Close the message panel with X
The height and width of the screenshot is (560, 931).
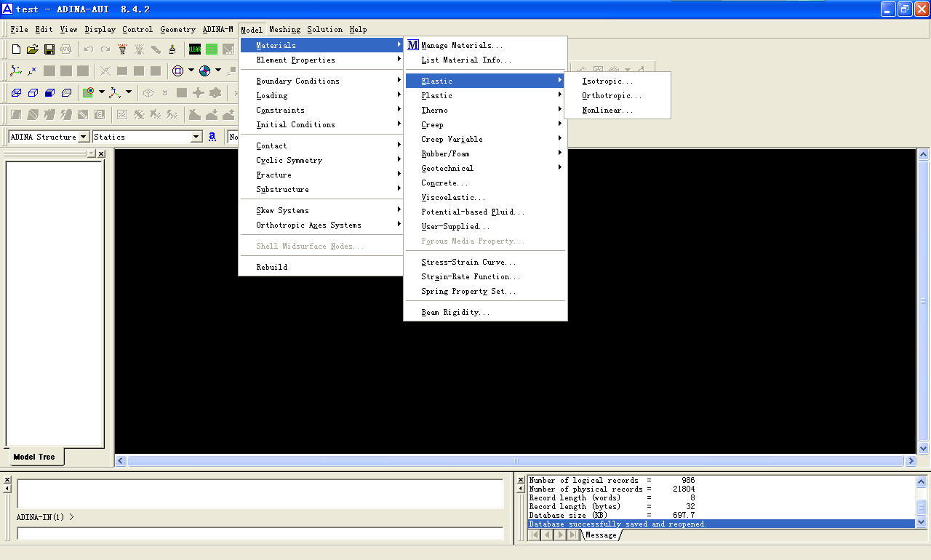[519, 480]
